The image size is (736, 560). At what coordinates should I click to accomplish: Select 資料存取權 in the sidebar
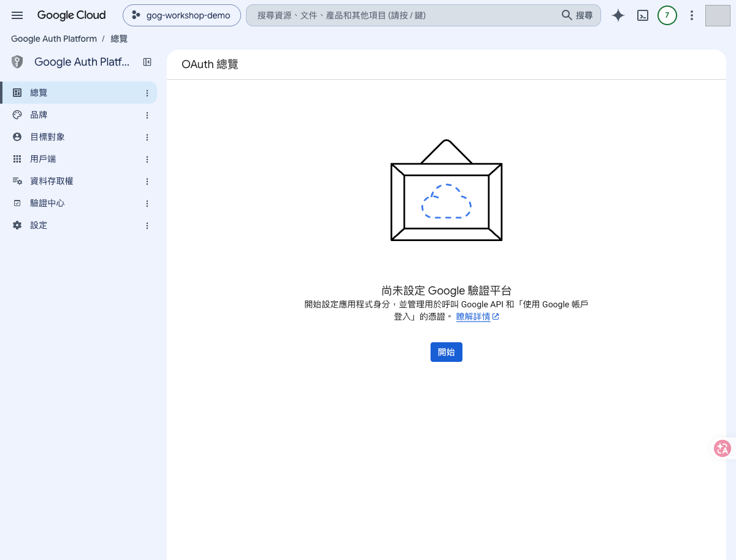[x=79, y=181]
